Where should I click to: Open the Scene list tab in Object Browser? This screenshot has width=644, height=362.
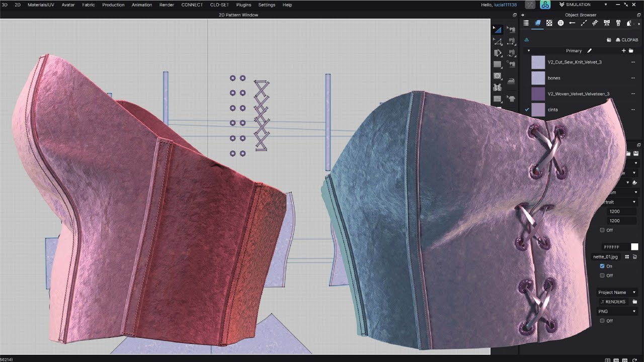click(526, 23)
